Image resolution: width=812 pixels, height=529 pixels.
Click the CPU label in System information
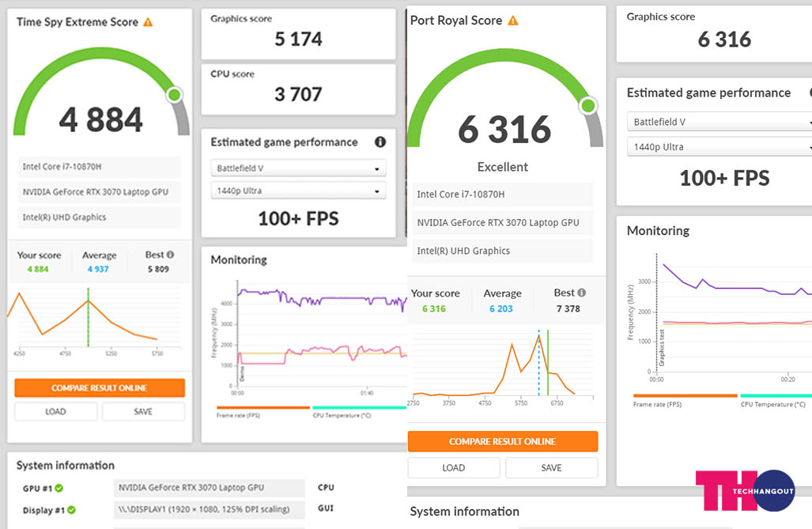coord(326,487)
